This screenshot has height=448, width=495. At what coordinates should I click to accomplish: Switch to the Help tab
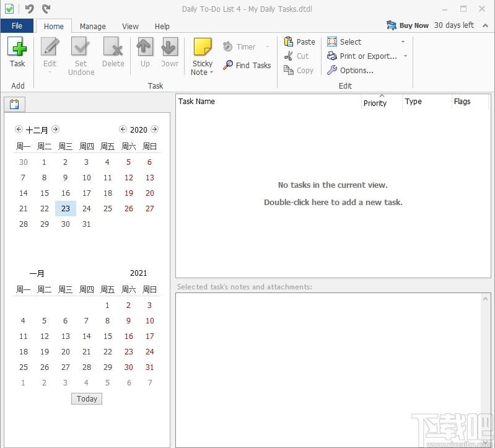tap(162, 26)
